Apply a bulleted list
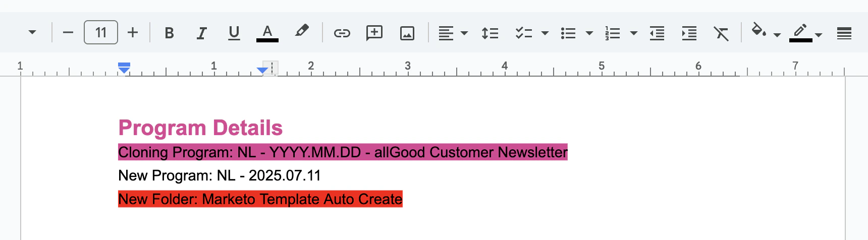Image resolution: width=868 pixels, height=240 pixels. [568, 33]
